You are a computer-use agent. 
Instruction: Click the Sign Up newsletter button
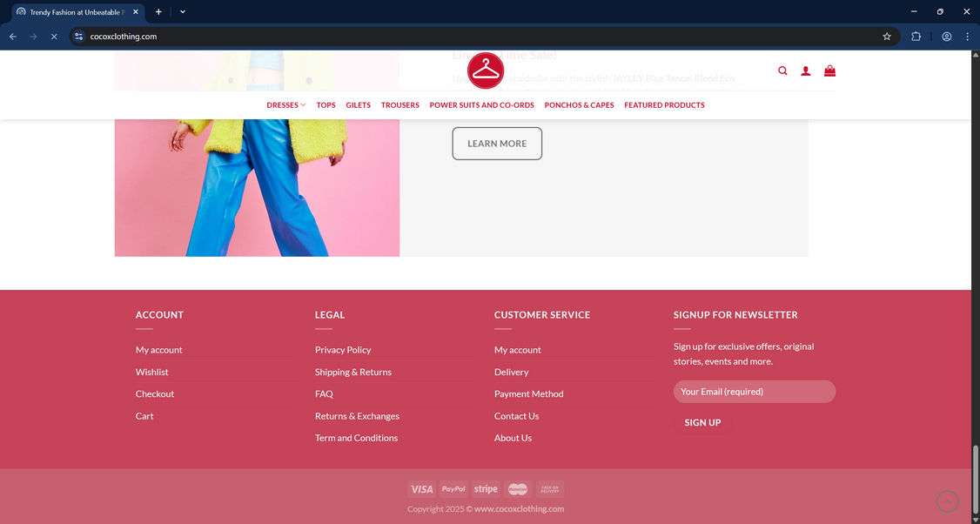coord(702,423)
